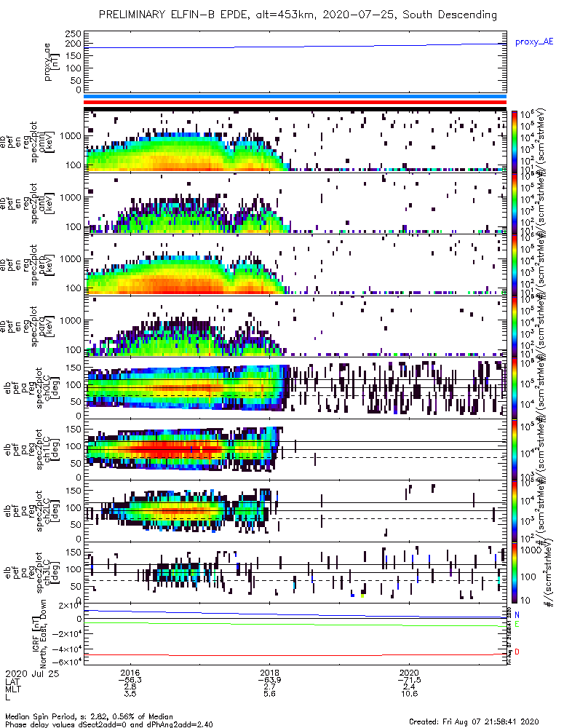Click the L-shell value '10.6'
This screenshot has height=728, width=564.
[409, 694]
